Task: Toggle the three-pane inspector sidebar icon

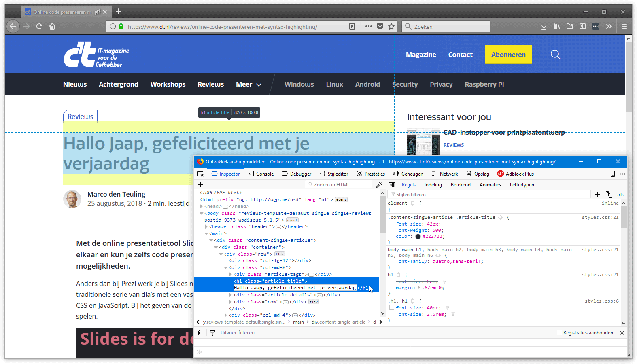Action: [x=392, y=185]
